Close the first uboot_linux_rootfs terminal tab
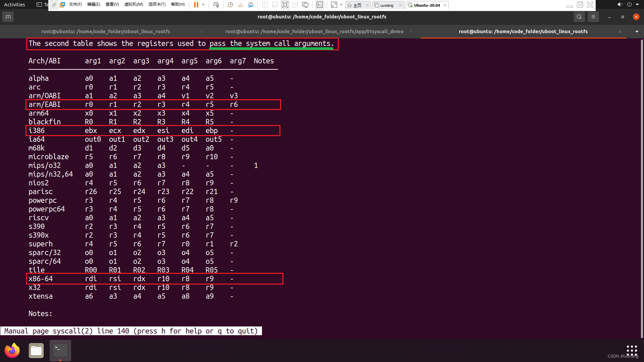 (x=202, y=32)
